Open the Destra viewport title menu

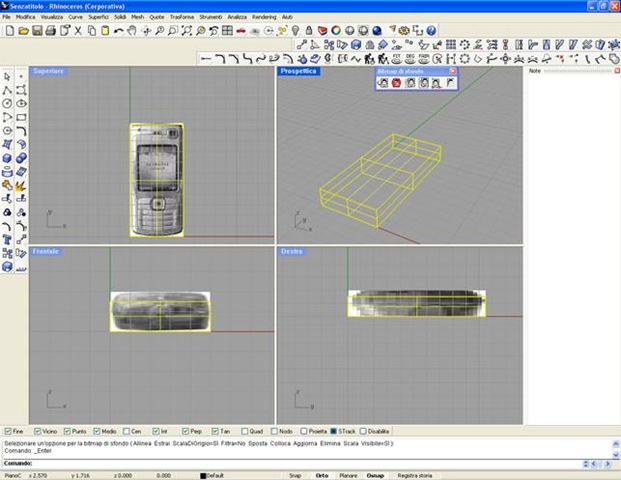(x=292, y=251)
